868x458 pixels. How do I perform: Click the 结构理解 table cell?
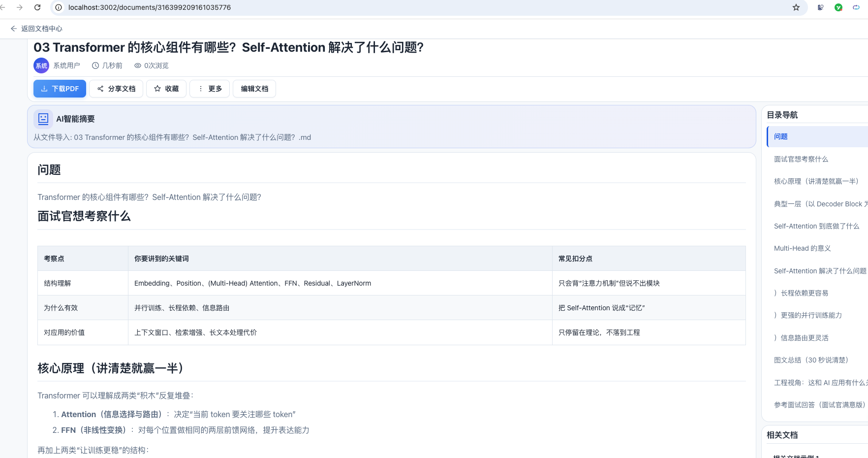pos(83,283)
